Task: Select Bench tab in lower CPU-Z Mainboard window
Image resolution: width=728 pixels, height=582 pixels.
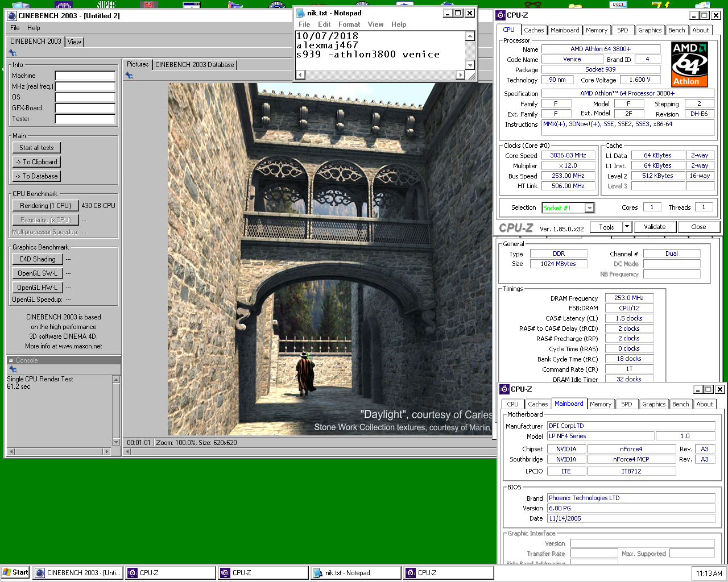Action: [x=681, y=404]
